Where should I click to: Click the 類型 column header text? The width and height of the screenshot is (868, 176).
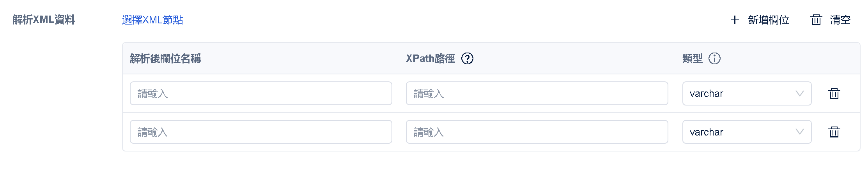coord(692,58)
